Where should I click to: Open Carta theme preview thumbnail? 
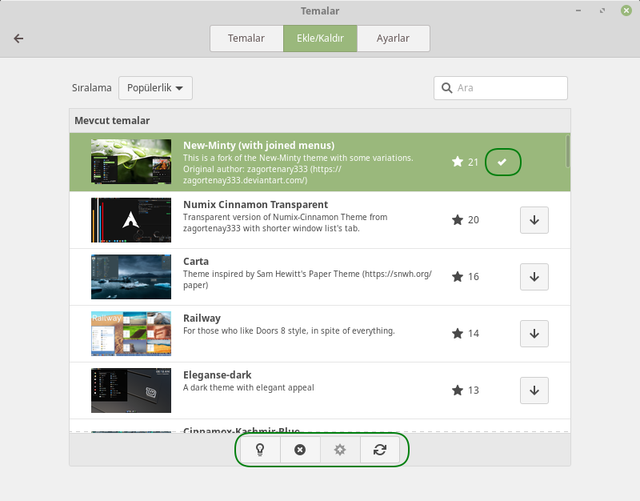coord(131,276)
